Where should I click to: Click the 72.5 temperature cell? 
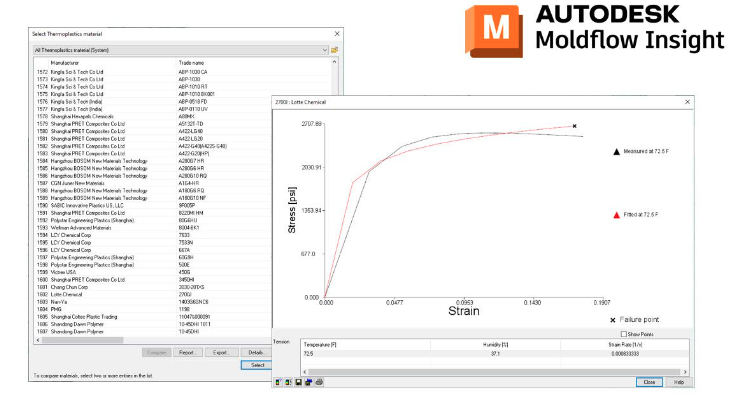coord(365,354)
